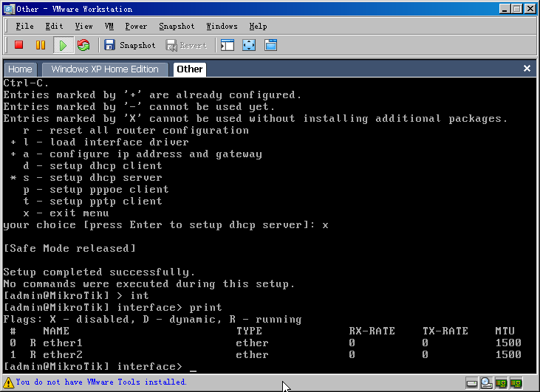The width and height of the screenshot is (540, 392).
Task: Click the ether2 interface name
Action: (x=63, y=354)
